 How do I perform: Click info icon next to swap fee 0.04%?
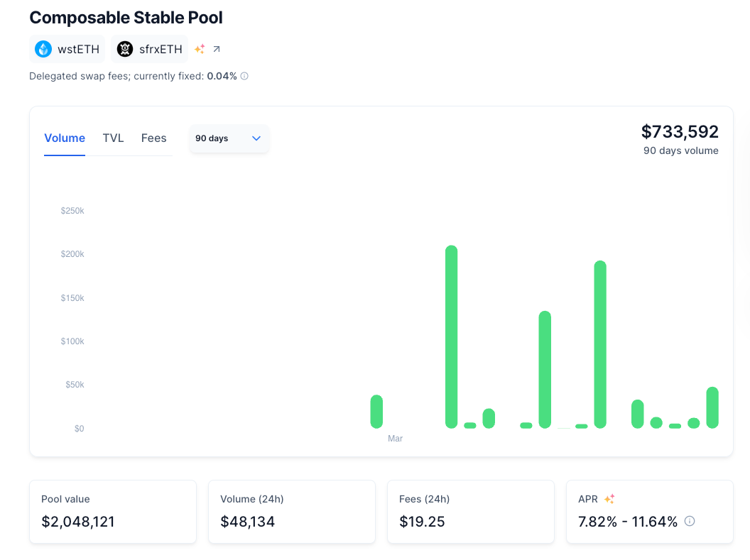tap(244, 76)
